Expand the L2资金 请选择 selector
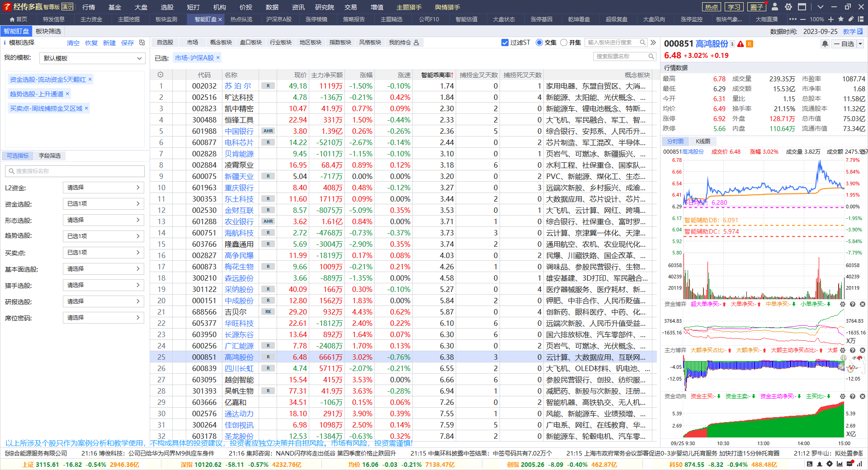 [x=103, y=188]
